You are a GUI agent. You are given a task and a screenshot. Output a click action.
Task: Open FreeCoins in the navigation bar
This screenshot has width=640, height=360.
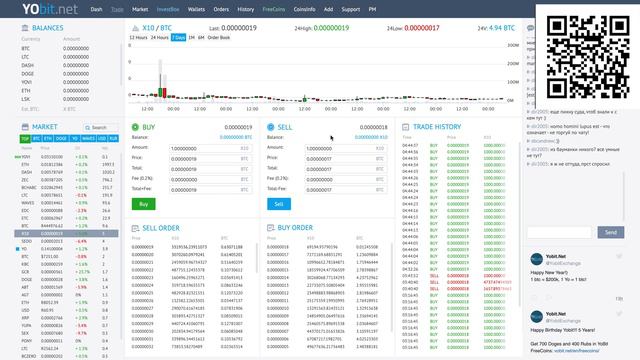point(273,9)
